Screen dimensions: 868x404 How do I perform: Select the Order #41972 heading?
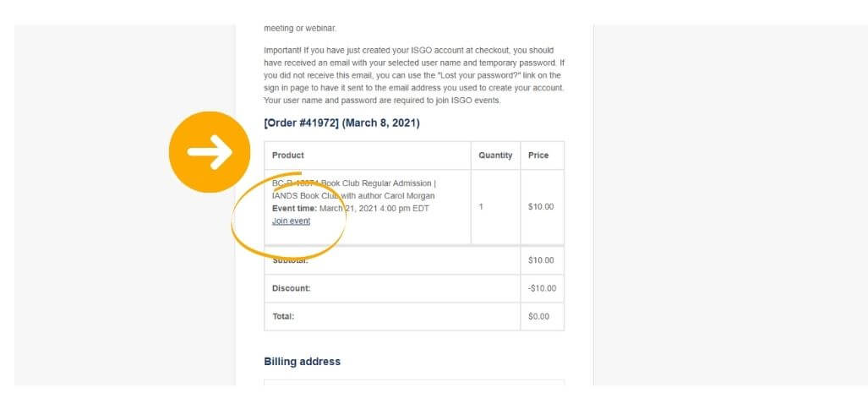(x=341, y=123)
